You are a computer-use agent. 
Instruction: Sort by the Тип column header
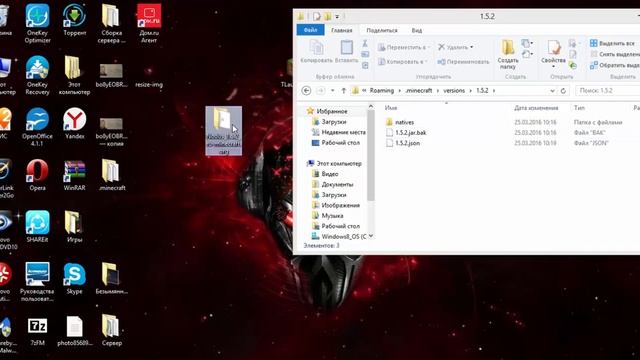(579, 108)
